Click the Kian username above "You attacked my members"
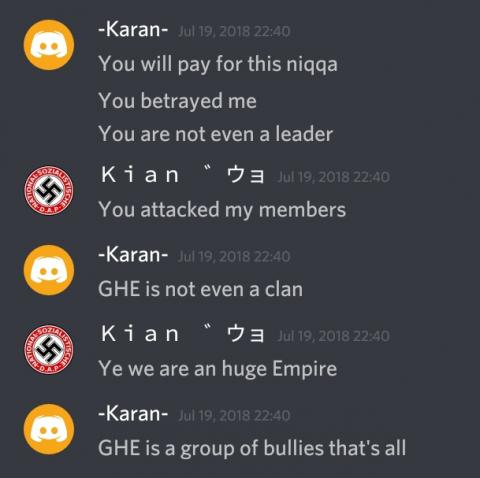Image resolution: width=480 pixels, height=478 pixels. (x=183, y=175)
